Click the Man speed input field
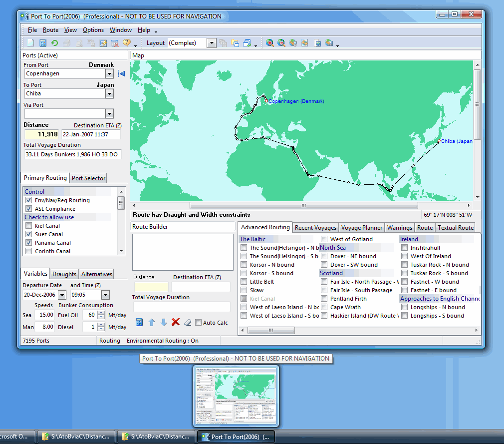Screen dimensions: 504x444 [x=44, y=327]
